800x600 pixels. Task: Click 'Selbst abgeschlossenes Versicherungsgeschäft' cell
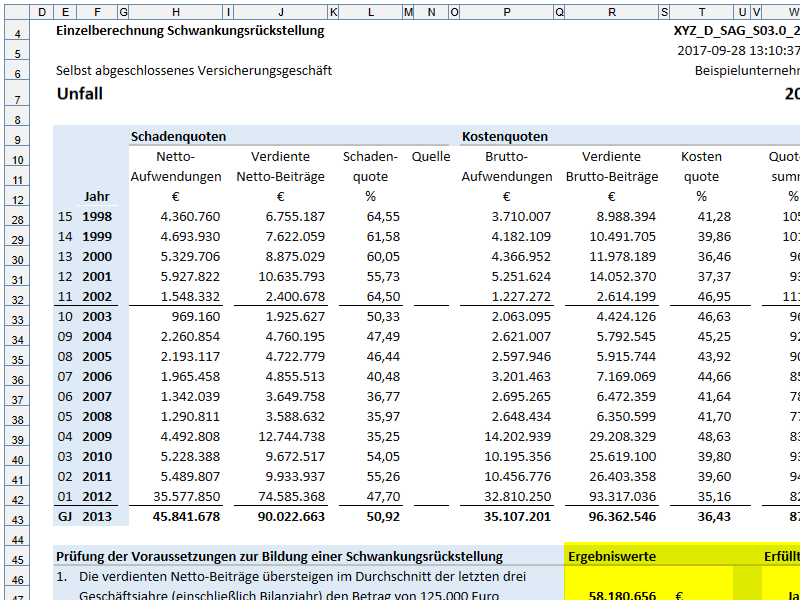click(194, 70)
